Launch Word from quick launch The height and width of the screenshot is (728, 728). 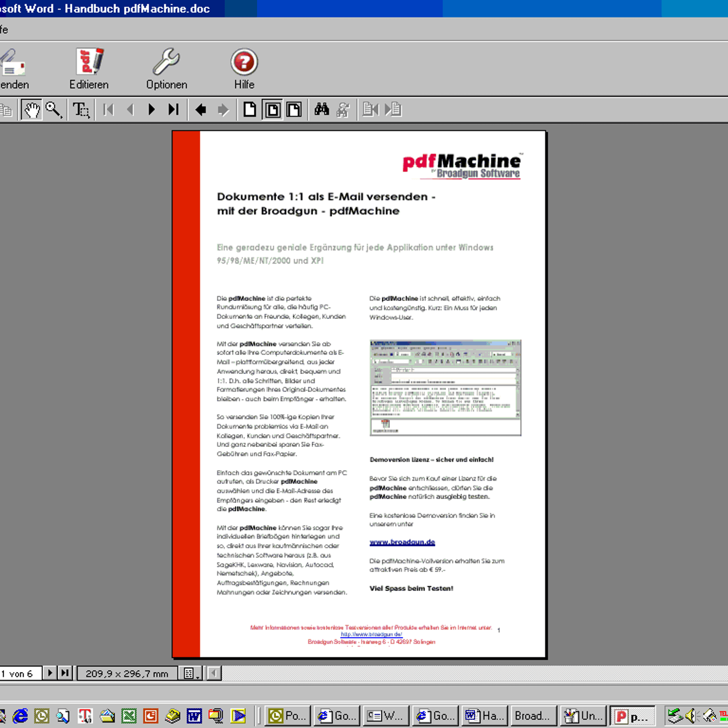click(x=194, y=716)
